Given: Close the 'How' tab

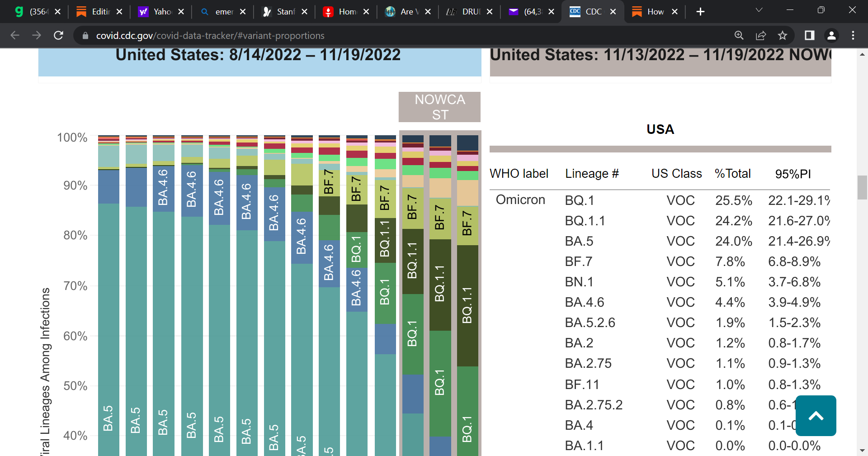Looking at the screenshot, I should (675, 12).
